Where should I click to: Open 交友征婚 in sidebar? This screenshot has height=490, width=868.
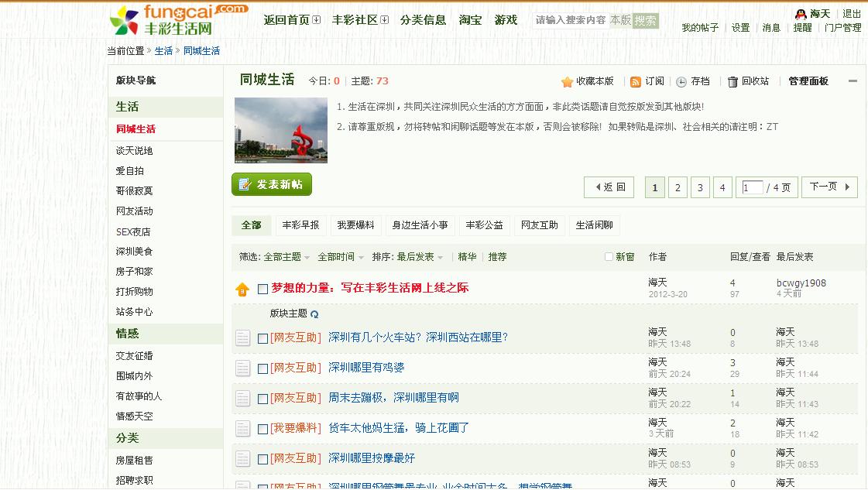(135, 356)
